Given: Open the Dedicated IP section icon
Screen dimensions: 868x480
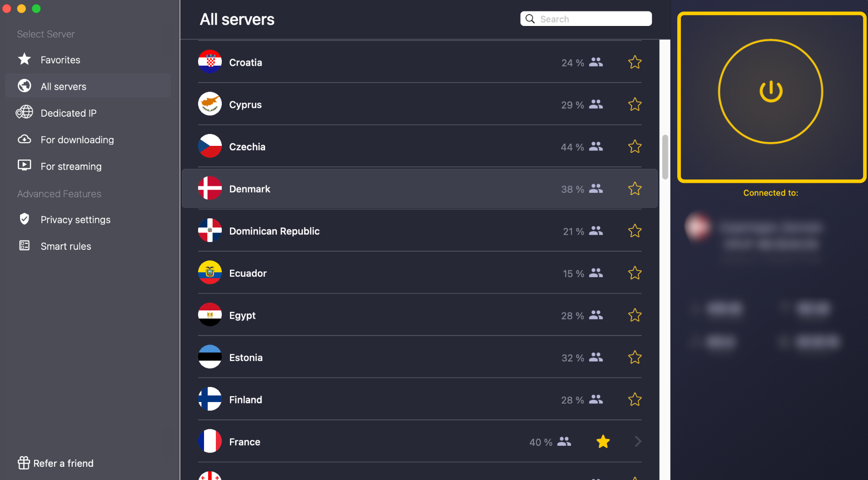Looking at the screenshot, I should click(x=24, y=113).
